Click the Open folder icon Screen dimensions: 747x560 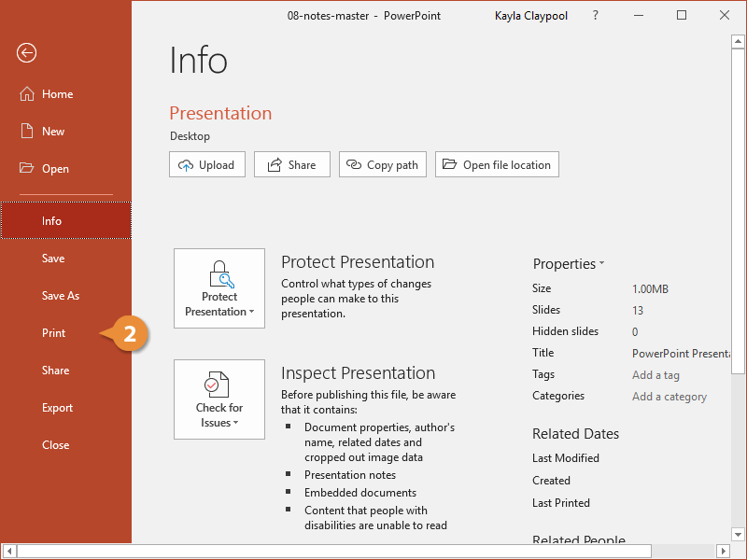point(26,169)
